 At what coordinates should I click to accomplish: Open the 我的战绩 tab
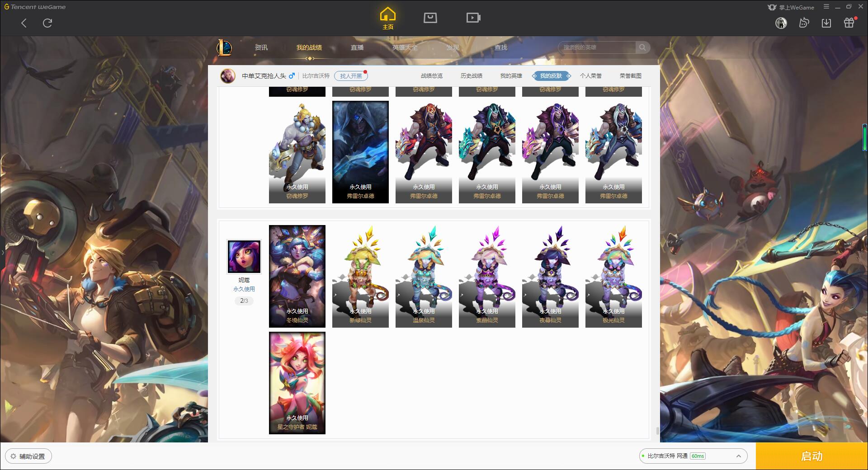309,47
